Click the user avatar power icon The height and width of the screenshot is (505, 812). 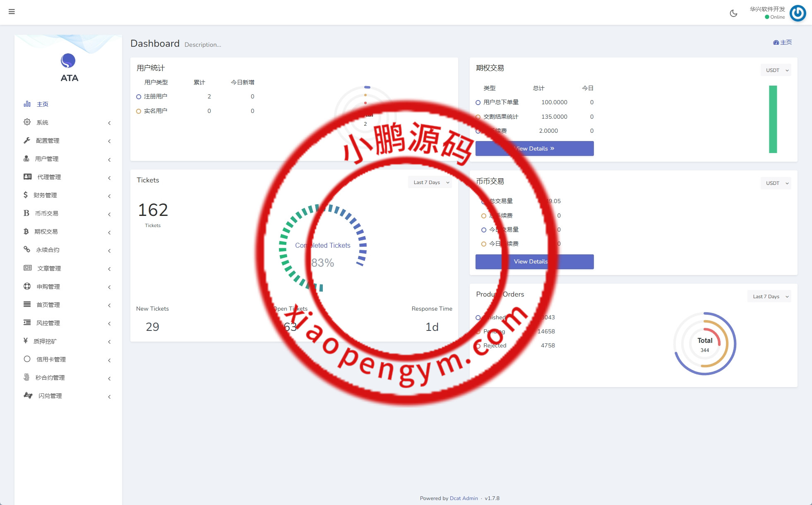pyautogui.click(x=798, y=13)
